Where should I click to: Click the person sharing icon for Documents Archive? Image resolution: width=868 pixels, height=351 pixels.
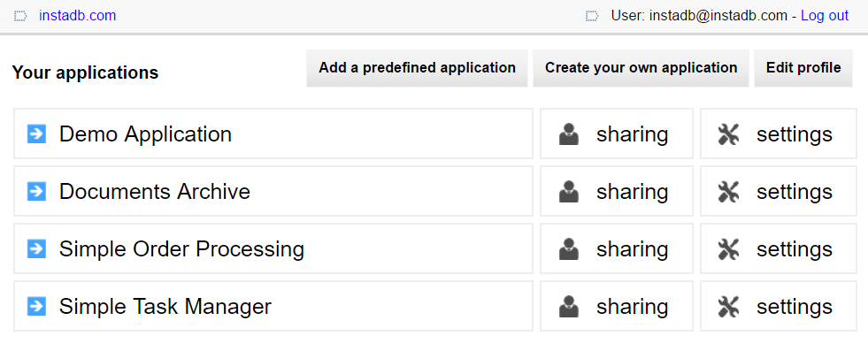[x=569, y=192]
